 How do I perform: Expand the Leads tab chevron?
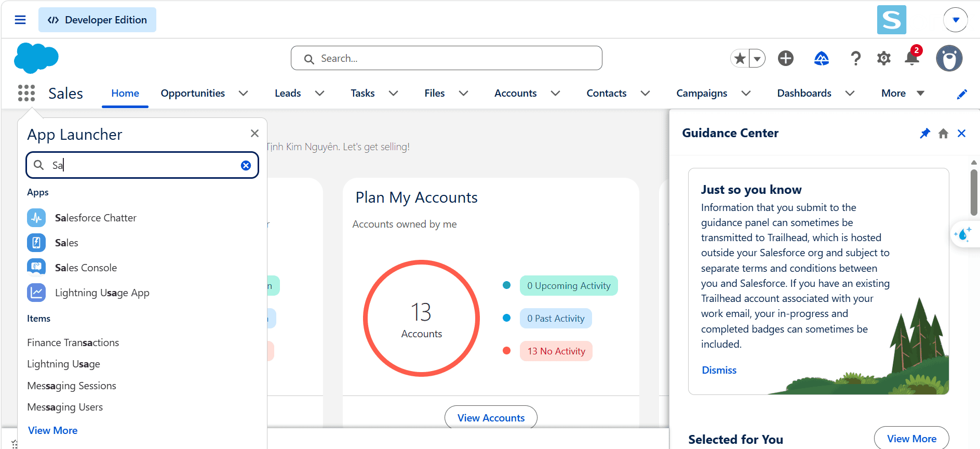319,94
